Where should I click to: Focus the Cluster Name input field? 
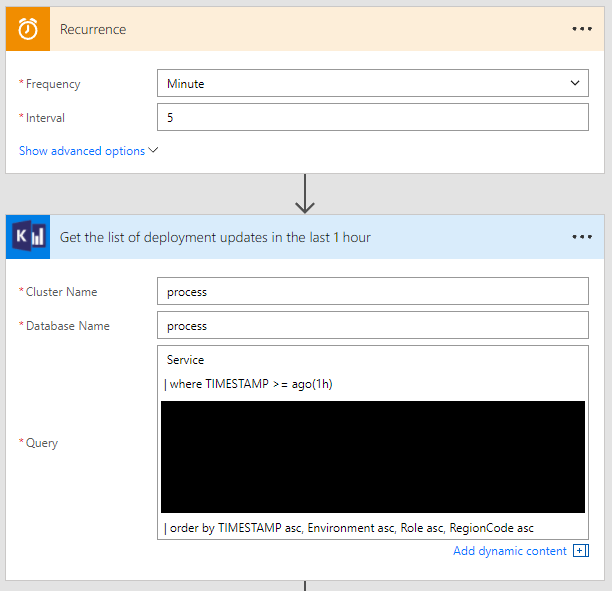click(x=372, y=292)
